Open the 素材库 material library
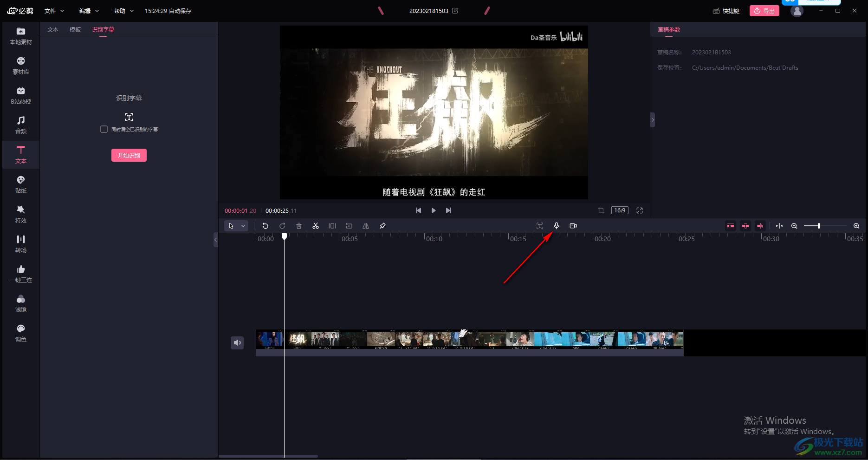The image size is (868, 460). click(x=21, y=66)
